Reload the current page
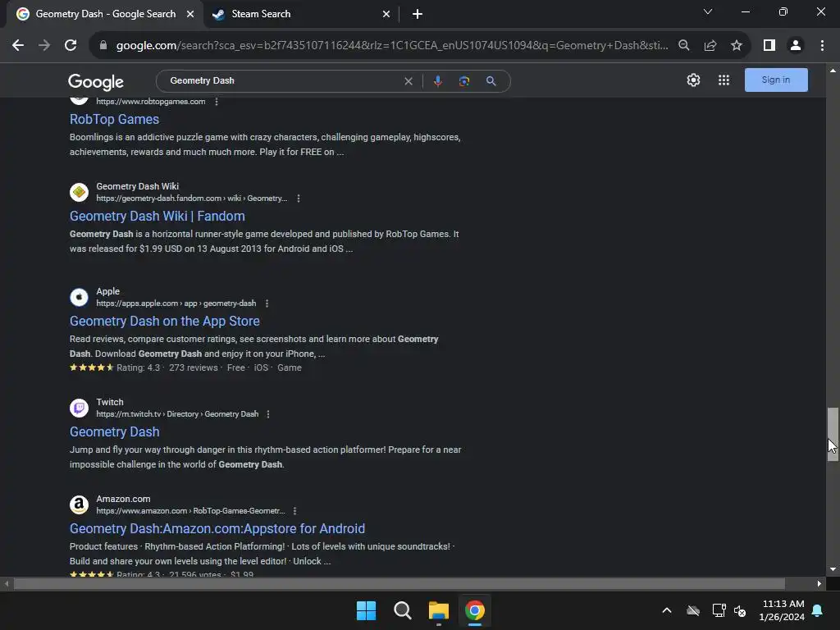This screenshot has width=840, height=630. pos(71,46)
